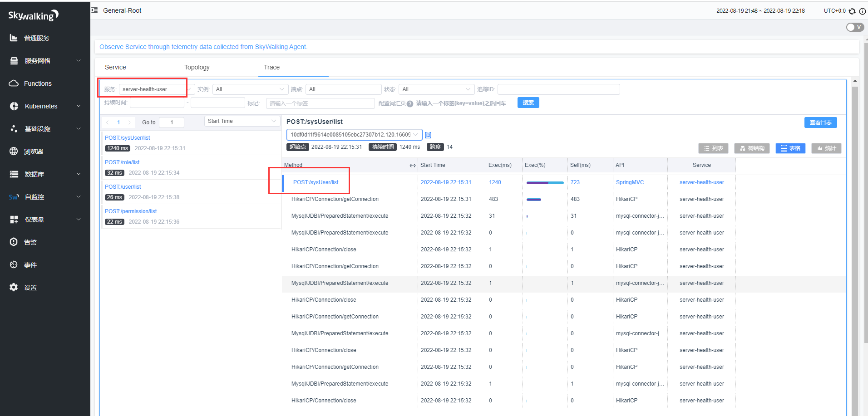Viewport: 868px width, 416px height.
Task: Click the time range 2022-08-19 21:48 selector
Action: 760,11
